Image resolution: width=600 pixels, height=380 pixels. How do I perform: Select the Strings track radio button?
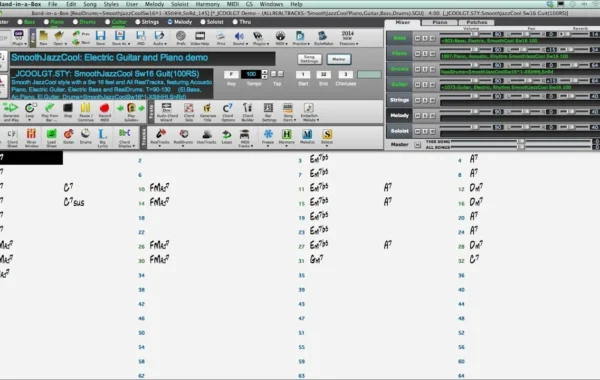click(138, 22)
